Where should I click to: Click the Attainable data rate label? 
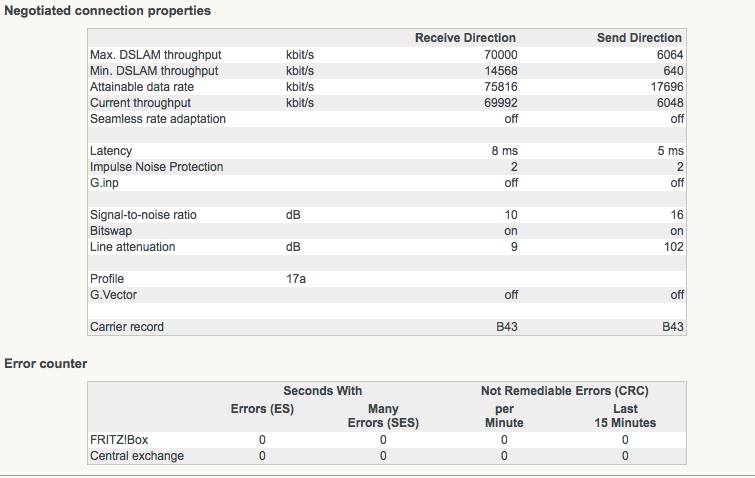coord(142,87)
